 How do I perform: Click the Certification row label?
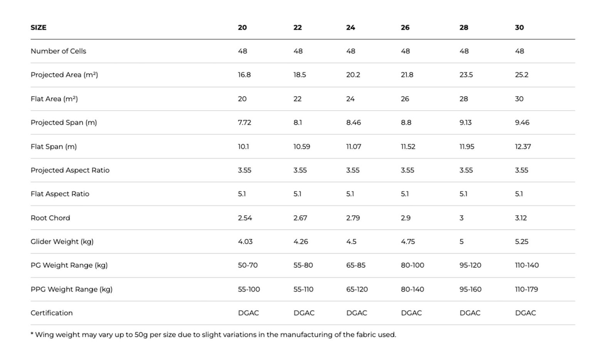[x=52, y=313]
